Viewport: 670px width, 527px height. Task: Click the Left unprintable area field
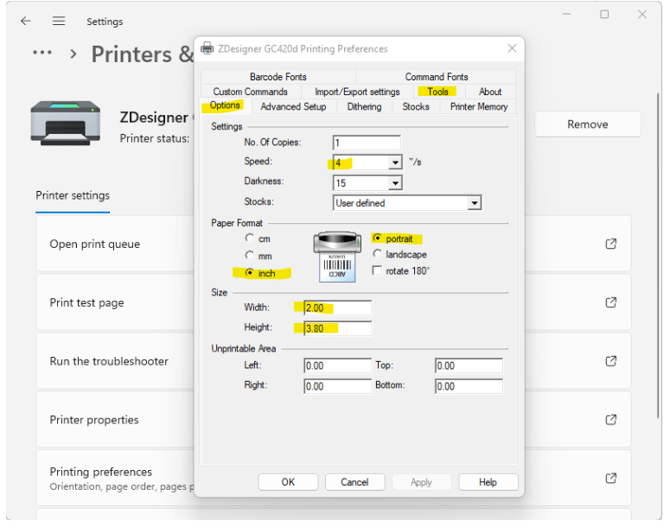click(x=338, y=366)
